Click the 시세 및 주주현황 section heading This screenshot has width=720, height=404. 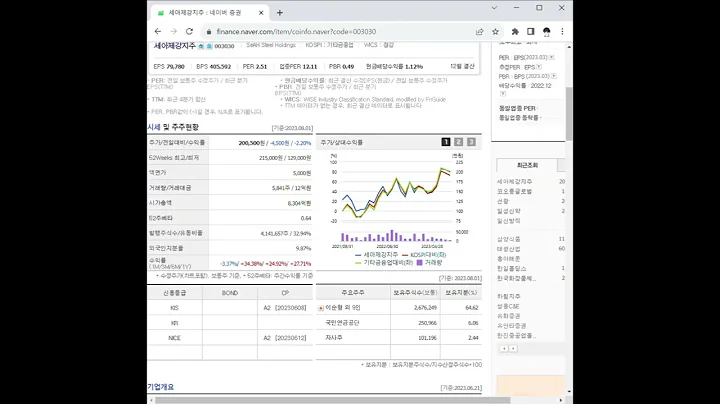pyautogui.click(x=173, y=127)
